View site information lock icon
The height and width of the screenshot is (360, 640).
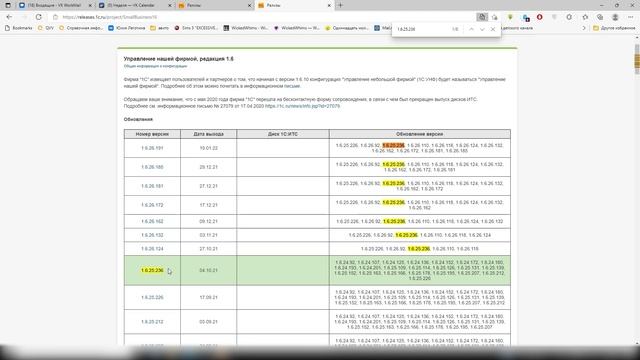tap(56, 17)
